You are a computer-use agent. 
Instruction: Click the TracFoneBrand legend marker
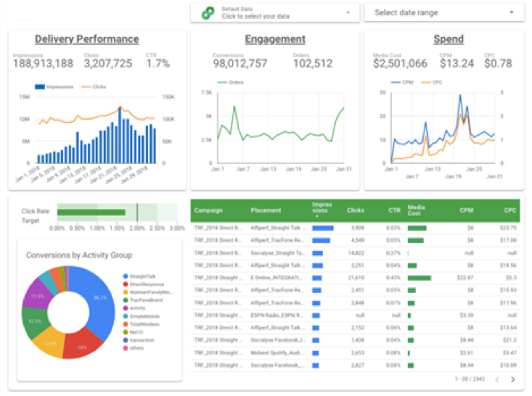tap(126, 300)
